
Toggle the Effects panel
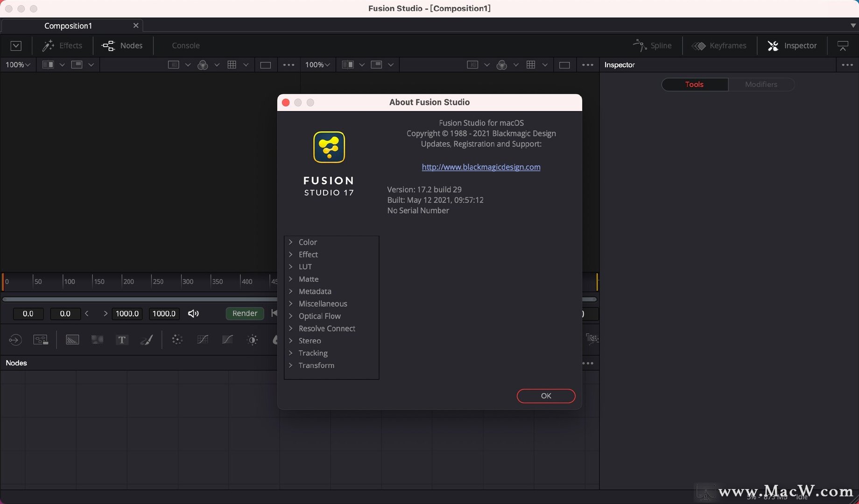(x=62, y=46)
